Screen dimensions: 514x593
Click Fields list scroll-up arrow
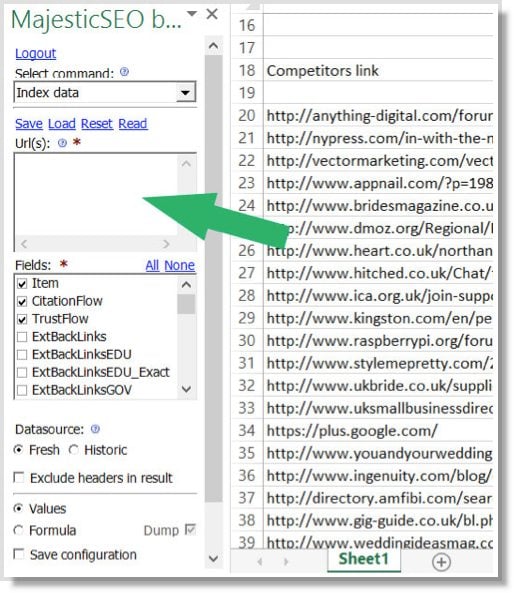pos(186,284)
